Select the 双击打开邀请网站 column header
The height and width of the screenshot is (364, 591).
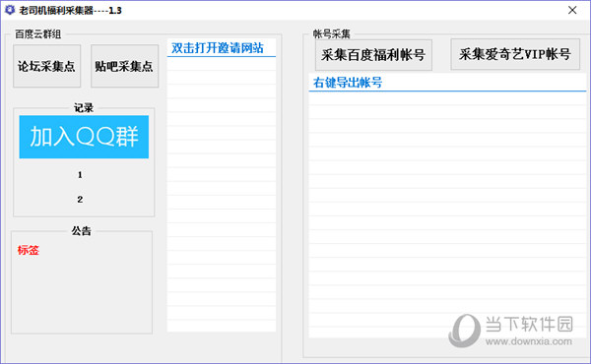222,48
